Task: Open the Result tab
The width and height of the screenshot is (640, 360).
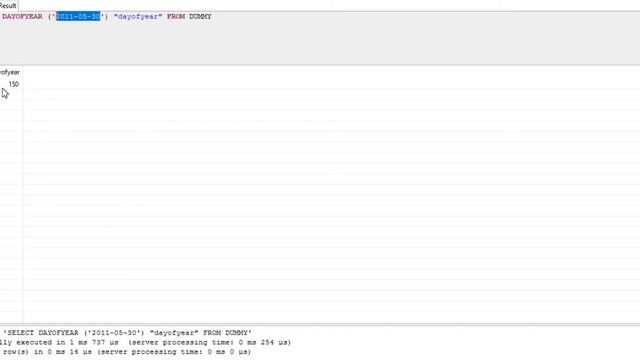Action: pos(8,6)
